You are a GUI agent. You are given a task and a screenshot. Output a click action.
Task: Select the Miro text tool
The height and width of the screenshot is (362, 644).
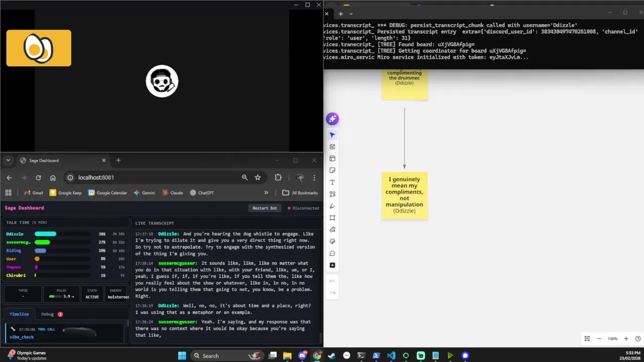point(332,182)
